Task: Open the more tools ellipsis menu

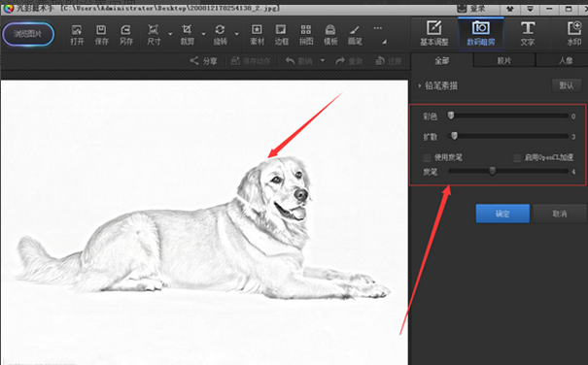Action: (378, 28)
